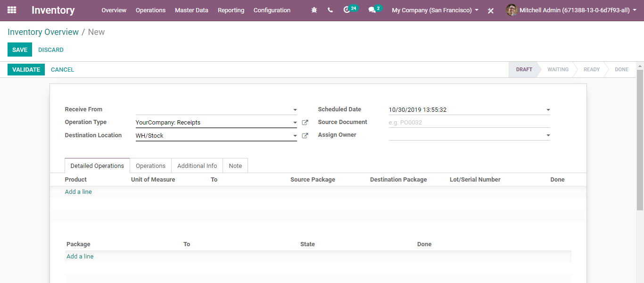Click the DISCARD button
Image resolution: width=644 pixels, height=283 pixels.
(51, 50)
